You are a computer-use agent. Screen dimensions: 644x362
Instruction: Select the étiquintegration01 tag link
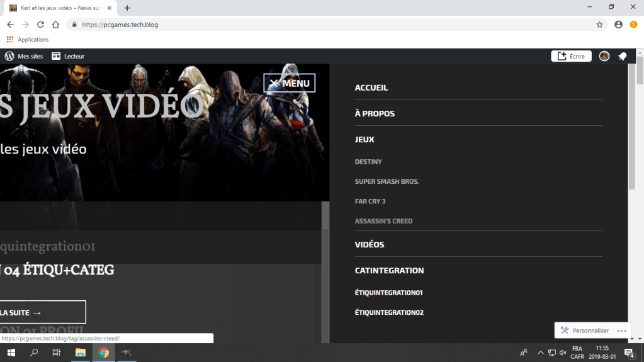click(388, 293)
